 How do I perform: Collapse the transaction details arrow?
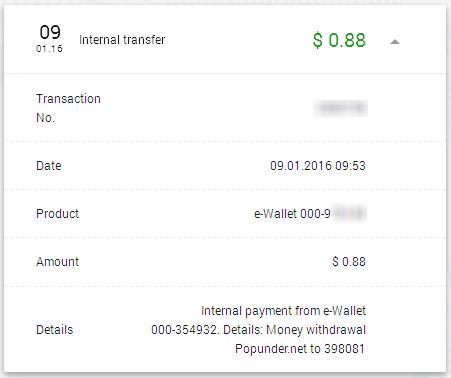point(395,42)
